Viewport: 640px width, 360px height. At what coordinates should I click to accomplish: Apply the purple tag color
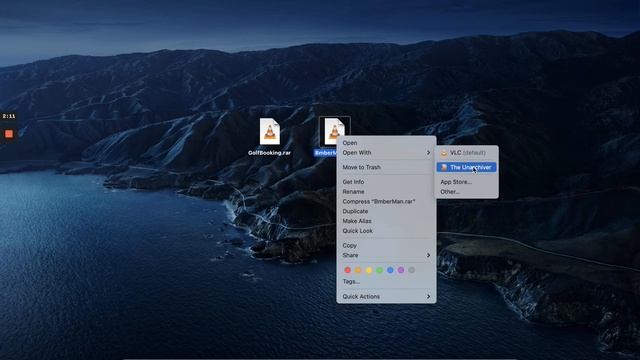[401, 270]
